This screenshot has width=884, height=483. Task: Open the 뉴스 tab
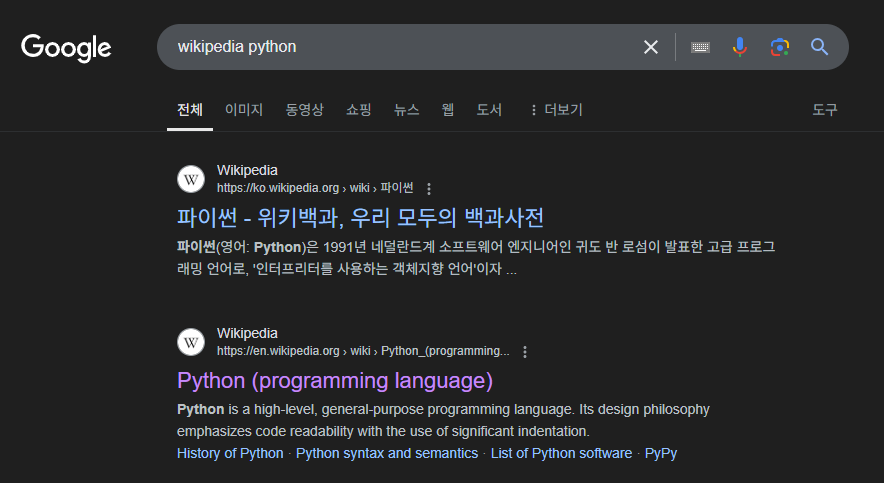[406, 109]
